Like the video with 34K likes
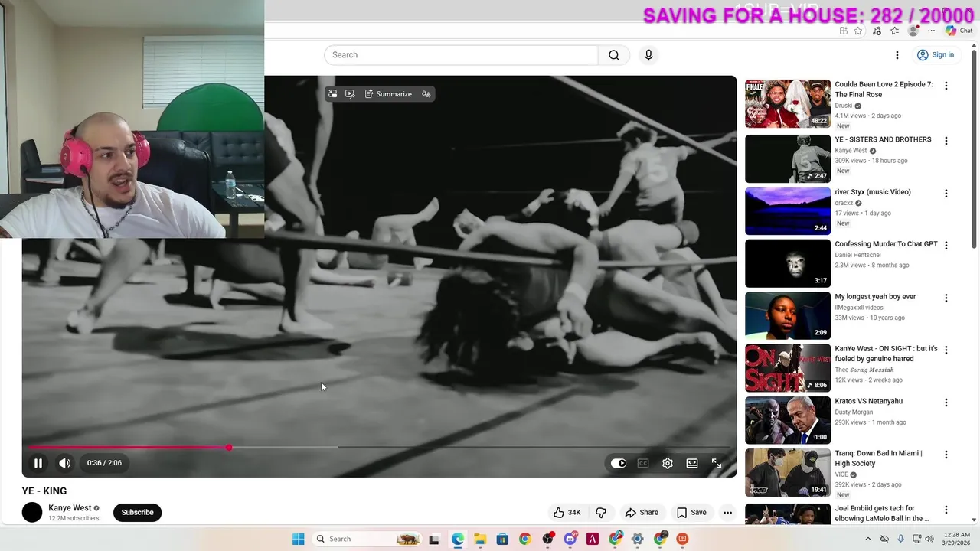 (x=567, y=512)
